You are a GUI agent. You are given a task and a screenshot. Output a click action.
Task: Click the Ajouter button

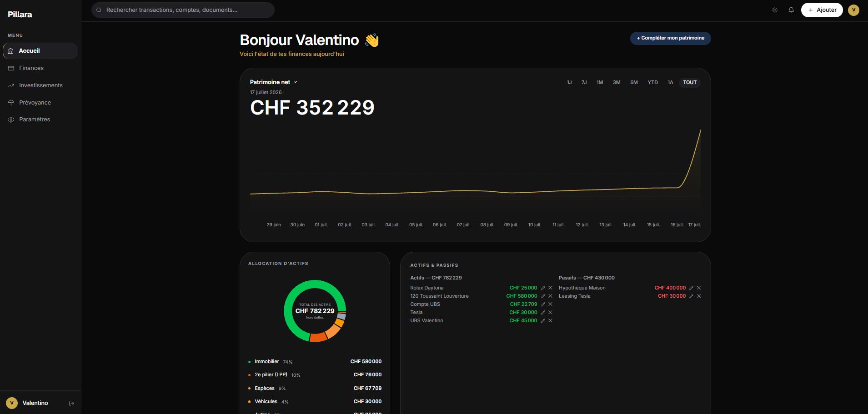point(822,10)
